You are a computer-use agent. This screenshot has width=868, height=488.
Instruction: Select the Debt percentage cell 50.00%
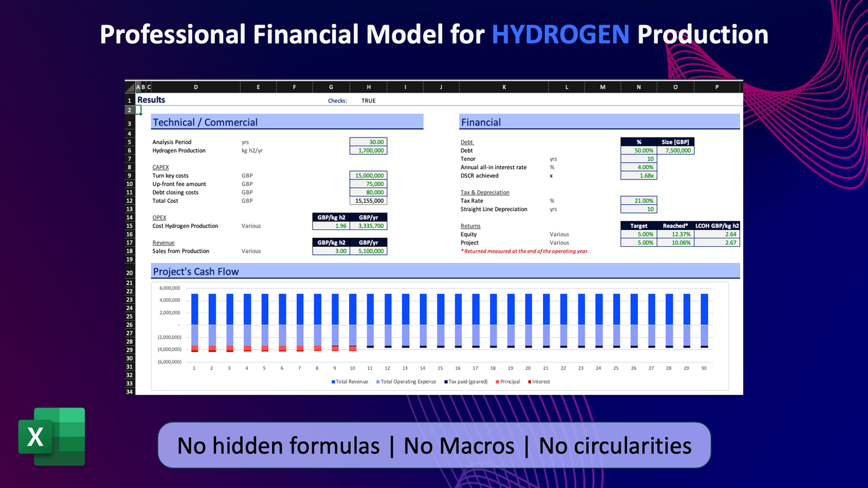pos(639,151)
